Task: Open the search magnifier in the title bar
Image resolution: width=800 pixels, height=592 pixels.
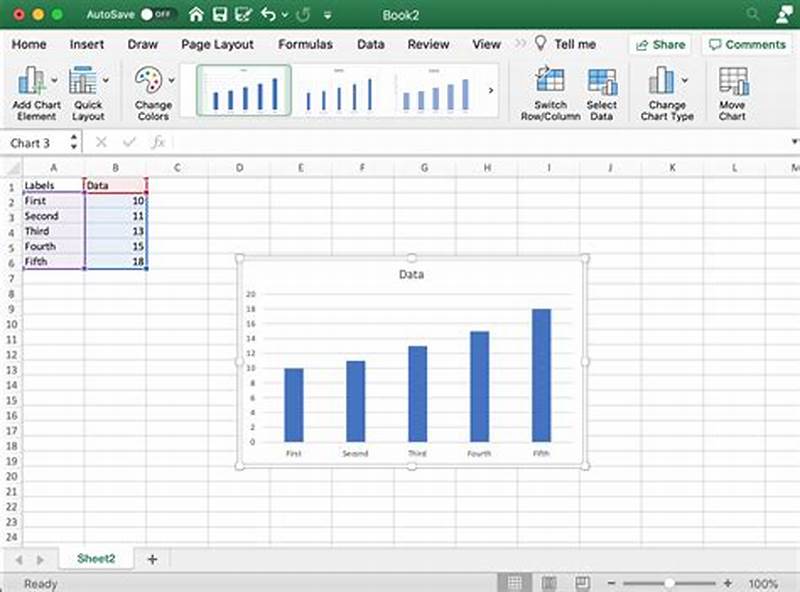Action: pos(752,14)
